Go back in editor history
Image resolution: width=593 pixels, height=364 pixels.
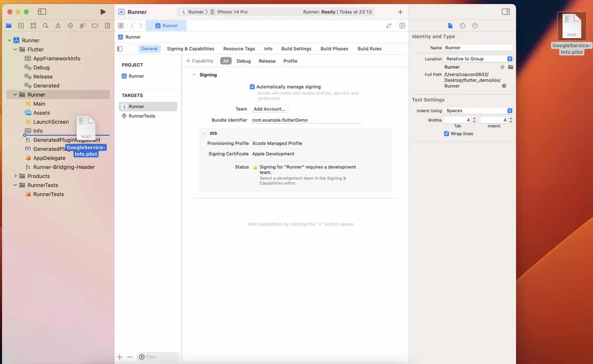click(133, 25)
